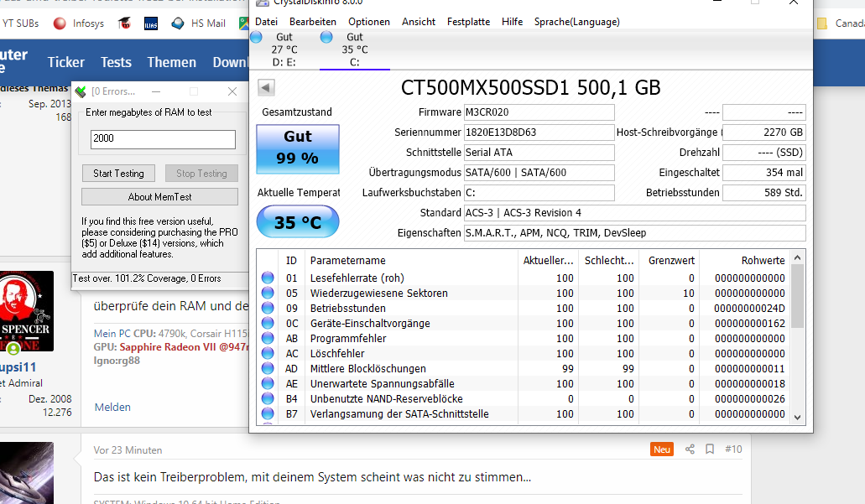Click the Seriennummer field
The height and width of the screenshot is (504, 865).
(539, 132)
